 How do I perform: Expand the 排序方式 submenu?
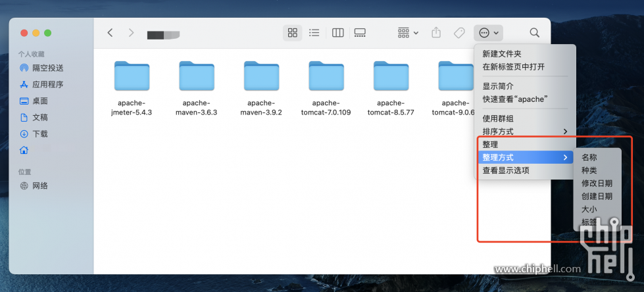click(525, 132)
